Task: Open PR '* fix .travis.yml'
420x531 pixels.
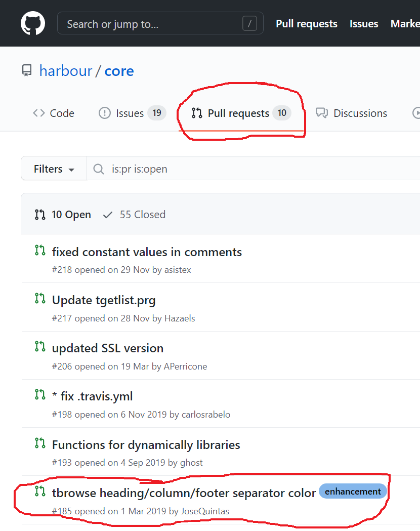Action: [x=92, y=396]
